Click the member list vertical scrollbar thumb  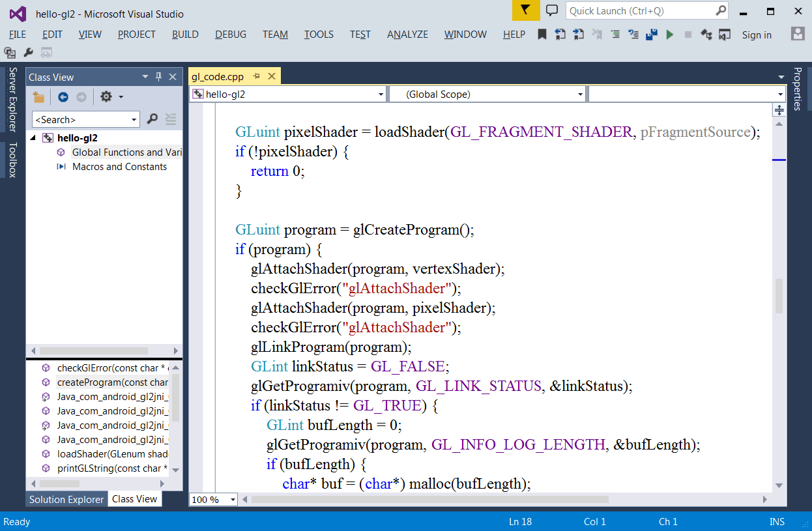175,397
